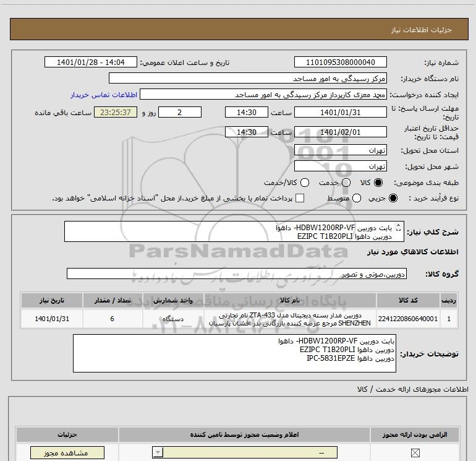Click the price validity date 1401/02/01 field
The width and height of the screenshot is (476, 461).
coord(340,132)
